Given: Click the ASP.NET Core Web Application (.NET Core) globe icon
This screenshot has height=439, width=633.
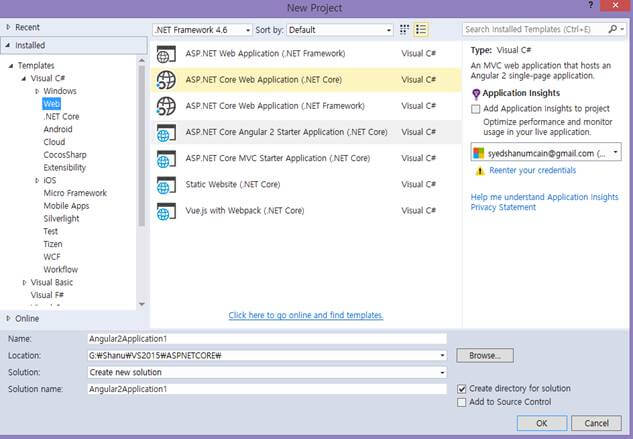Looking at the screenshot, I should coord(166,80).
